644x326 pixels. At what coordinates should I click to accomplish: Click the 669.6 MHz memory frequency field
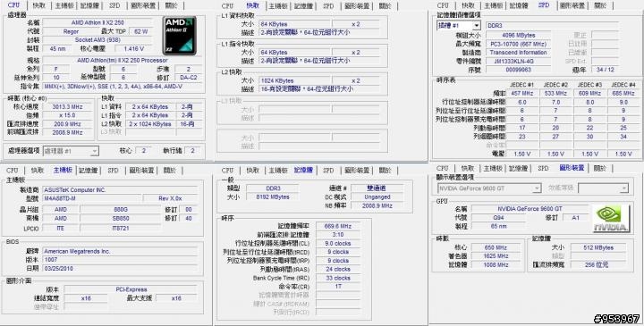(x=337, y=226)
